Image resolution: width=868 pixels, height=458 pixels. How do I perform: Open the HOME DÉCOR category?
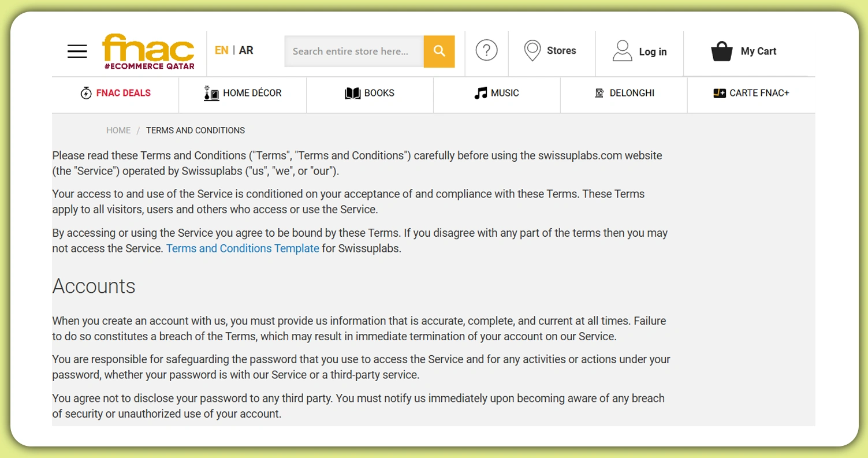[243, 92]
